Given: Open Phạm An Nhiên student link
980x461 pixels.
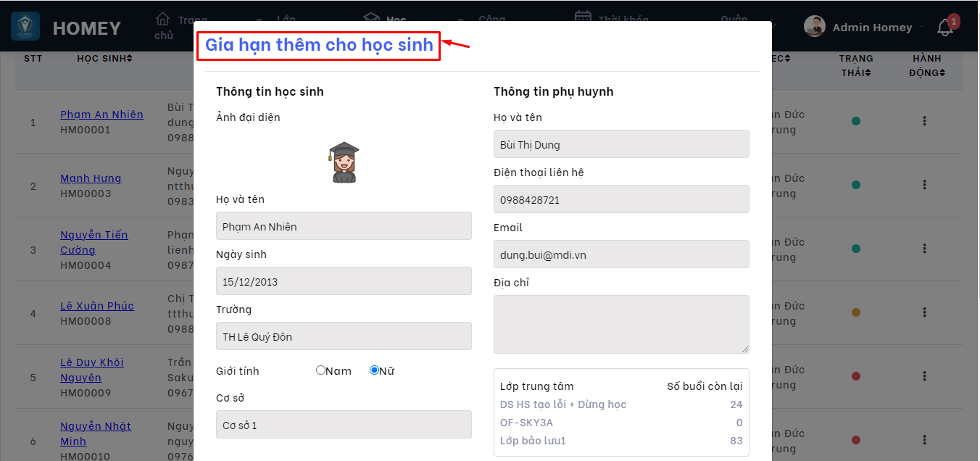Looking at the screenshot, I should (x=101, y=115).
